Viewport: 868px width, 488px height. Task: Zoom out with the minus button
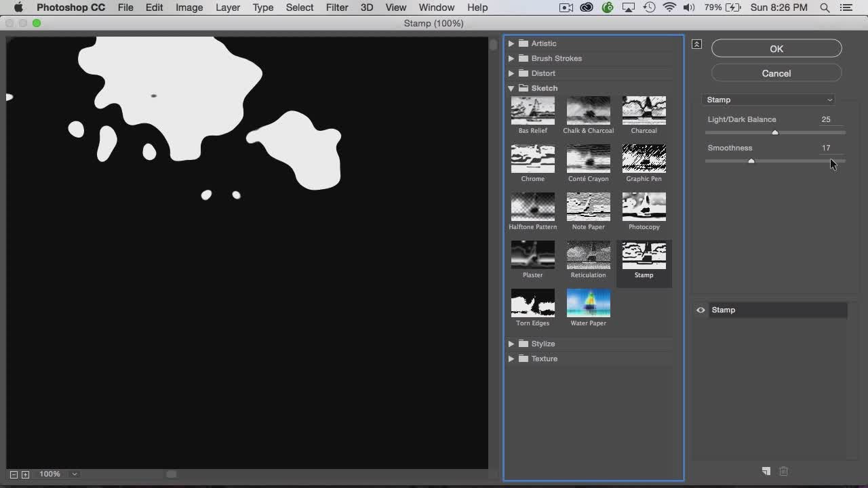point(14,474)
